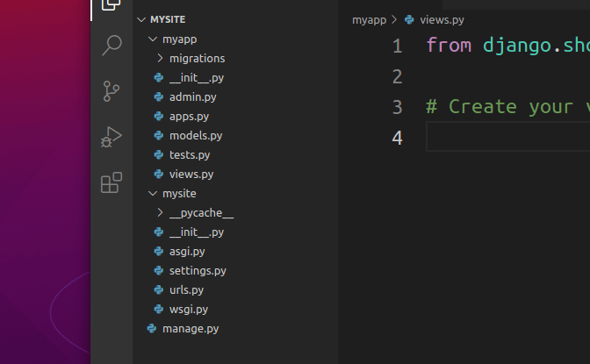The width and height of the screenshot is (590, 364).
Task: Open models.py file
Action: coord(196,135)
